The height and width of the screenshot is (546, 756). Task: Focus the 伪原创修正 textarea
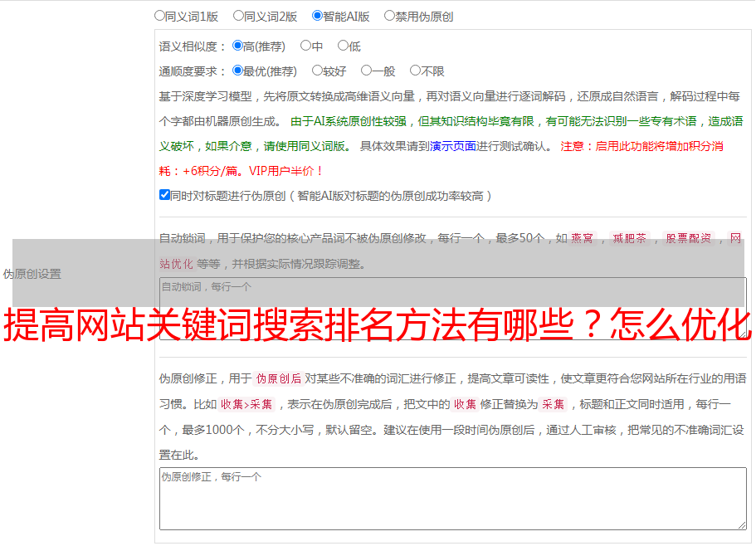pyautogui.click(x=453, y=499)
